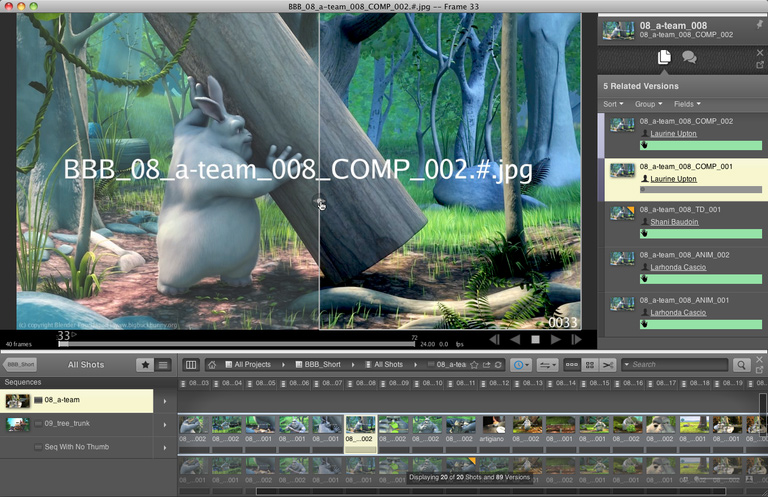Screen dimensions: 768x497
Task: Expand the 09_tree_trunk sequence arrow
Action: pos(165,425)
